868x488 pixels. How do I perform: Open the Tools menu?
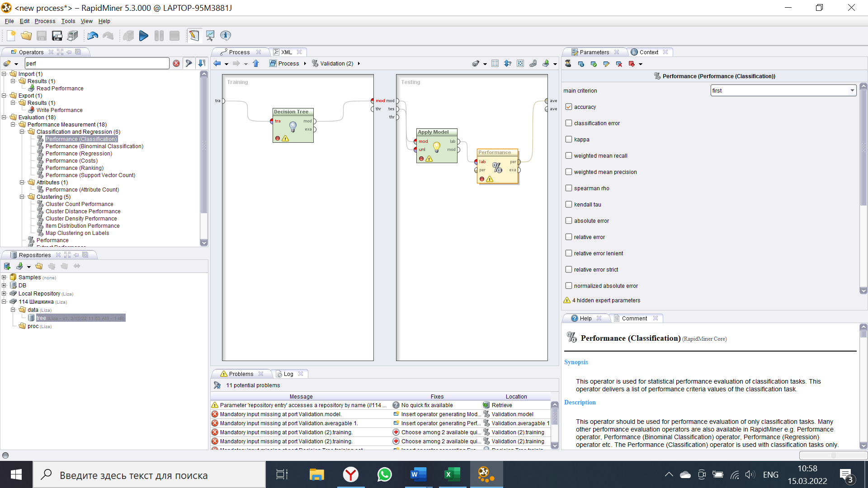point(68,21)
